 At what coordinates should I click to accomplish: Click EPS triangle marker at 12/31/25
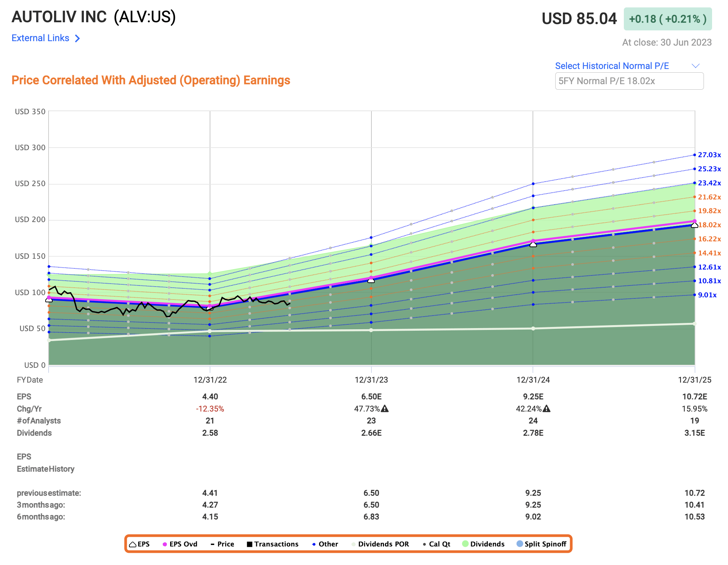[x=694, y=225]
